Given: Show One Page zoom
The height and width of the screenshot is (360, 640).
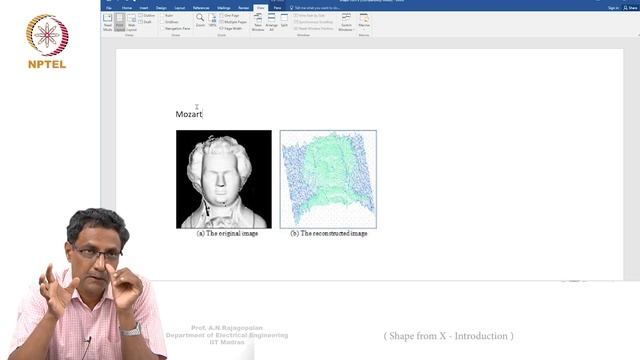Looking at the screenshot, I should (x=229, y=16).
